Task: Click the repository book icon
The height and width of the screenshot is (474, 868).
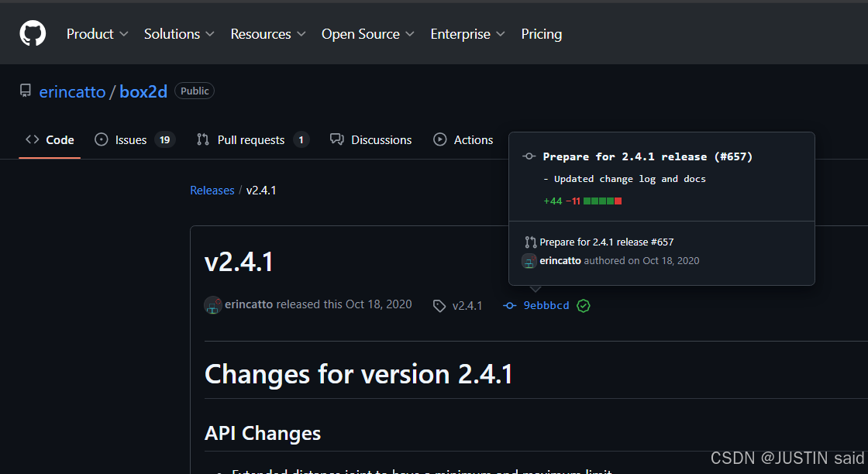Action: pyautogui.click(x=26, y=91)
